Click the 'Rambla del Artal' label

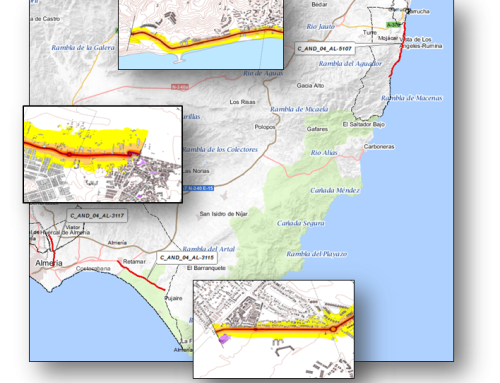pos(209,249)
